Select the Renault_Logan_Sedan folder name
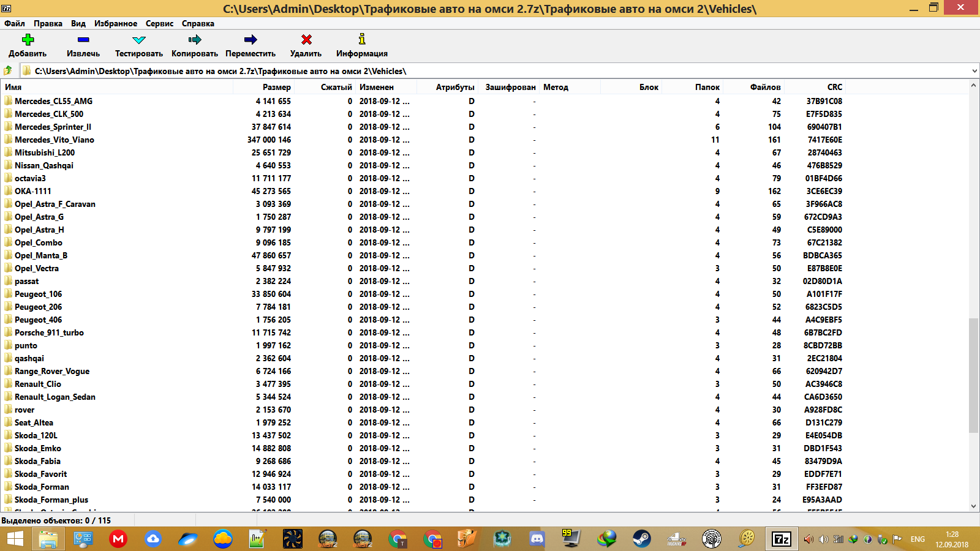Image resolution: width=980 pixels, height=551 pixels. pos(55,397)
